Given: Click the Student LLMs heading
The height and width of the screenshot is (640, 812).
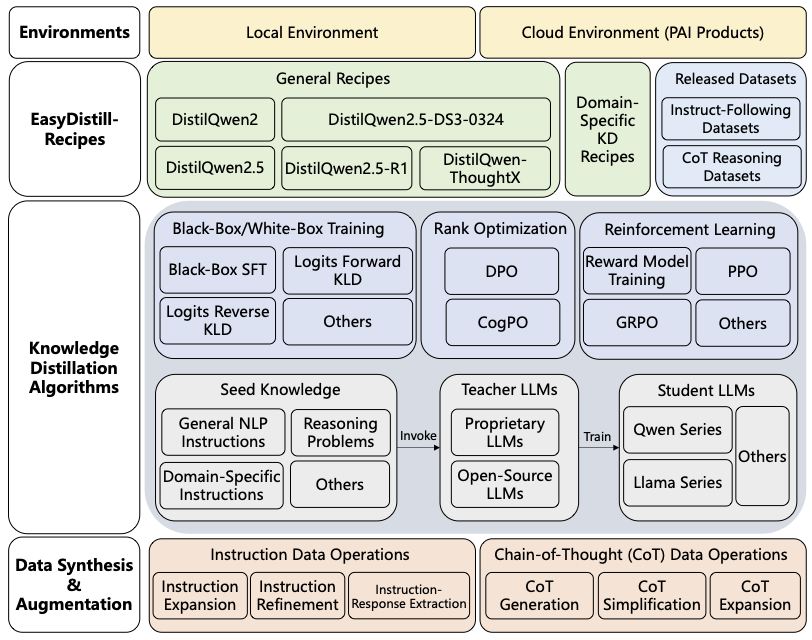Looking at the screenshot, I should (x=706, y=390).
